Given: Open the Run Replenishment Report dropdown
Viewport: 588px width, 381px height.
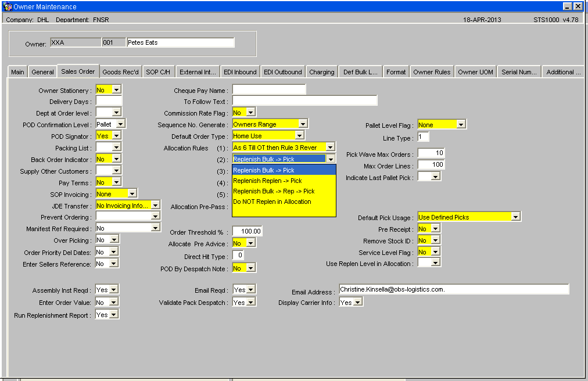Looking at the screenshot, I should pyautogui.click(x=114, y=315).
